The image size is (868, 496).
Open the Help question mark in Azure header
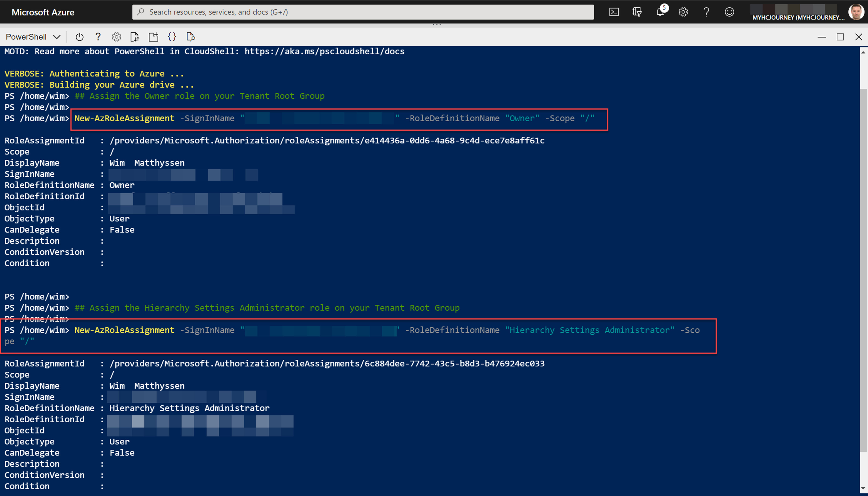tap(706, 12)
